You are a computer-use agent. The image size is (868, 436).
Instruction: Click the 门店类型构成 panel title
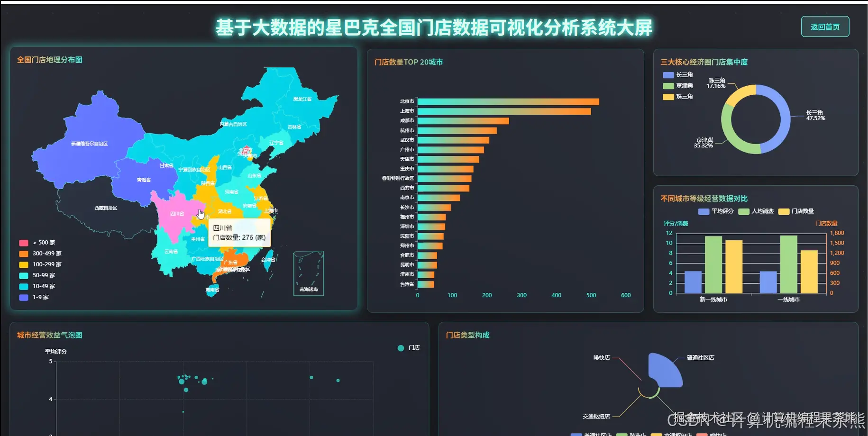coord(467,335)
